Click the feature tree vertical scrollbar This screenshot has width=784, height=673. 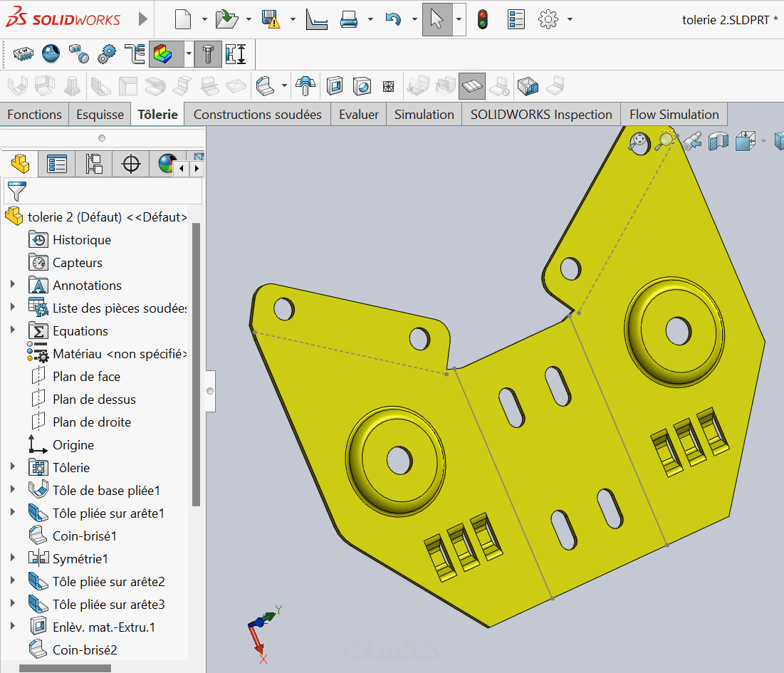pos(196,363)
